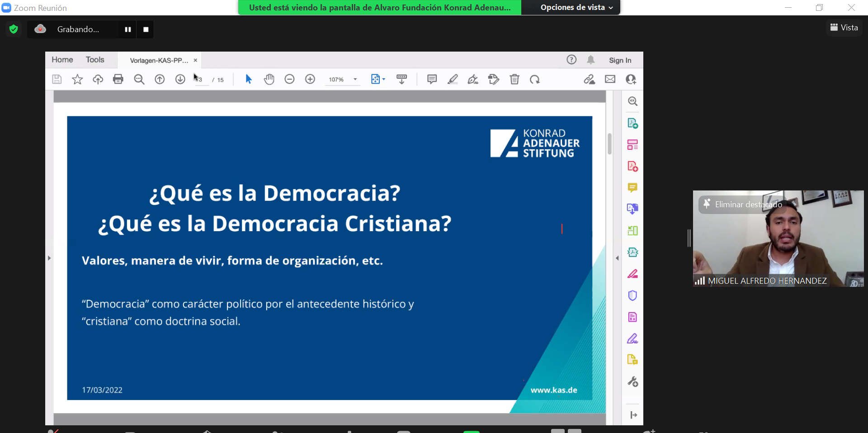This screenshot has height=433, width=868.
Task: Stop the Zoom recording
Action: tap(146, 29)
